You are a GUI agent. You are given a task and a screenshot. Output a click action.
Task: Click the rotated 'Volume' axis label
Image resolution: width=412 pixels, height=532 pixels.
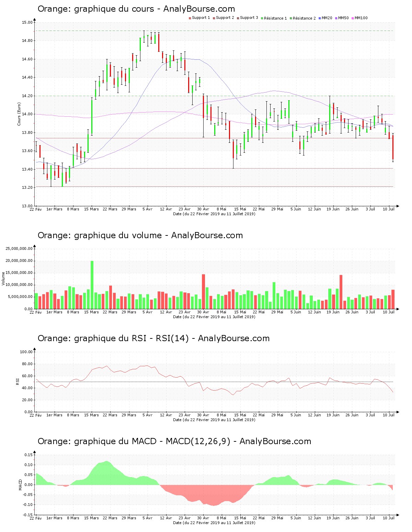(x=3, y=278)
